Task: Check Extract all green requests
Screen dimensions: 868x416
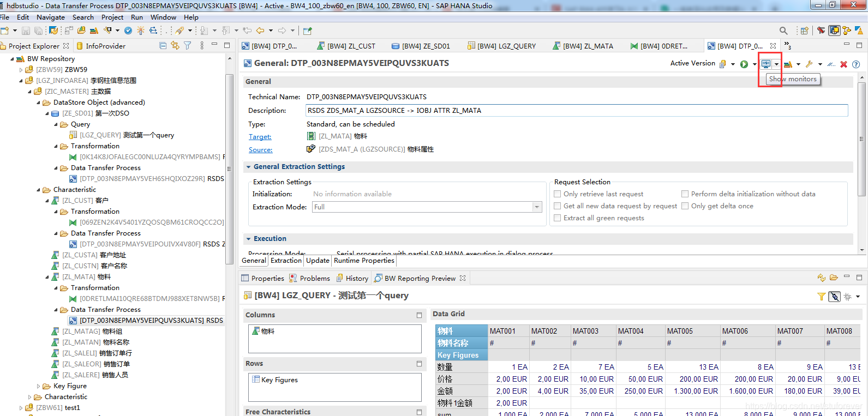Action: point(558,218)
